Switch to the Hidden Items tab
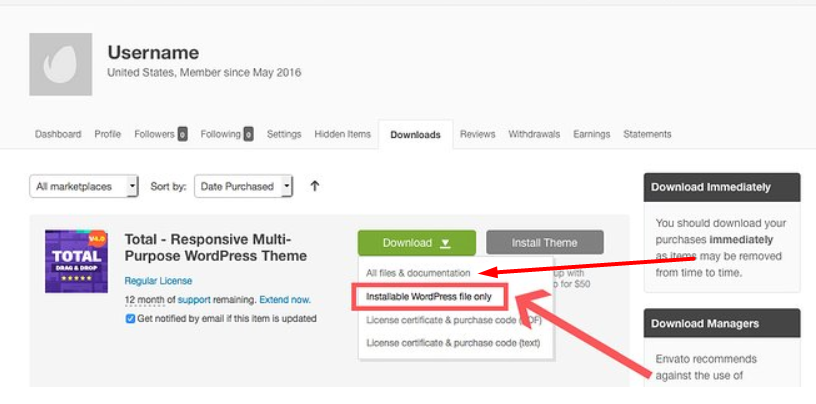816x404 pixels. pyautogui.click(x=342, y=134)
